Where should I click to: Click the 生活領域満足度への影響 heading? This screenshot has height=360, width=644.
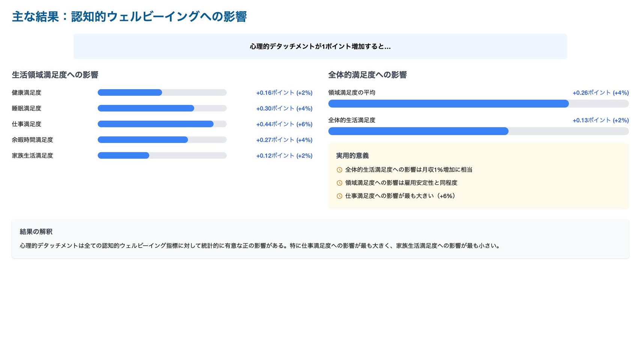[x=55, y=75]
